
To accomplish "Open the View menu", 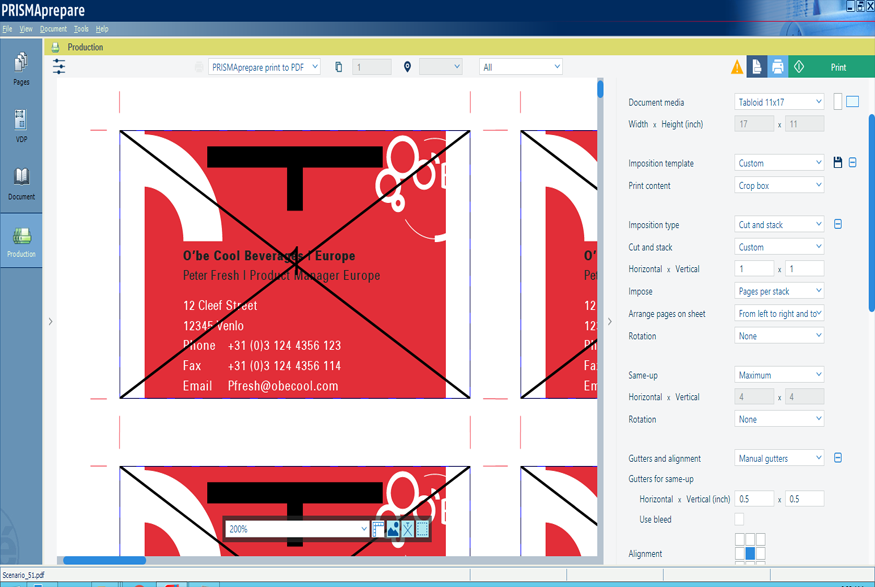I will (x=26, y=29).
